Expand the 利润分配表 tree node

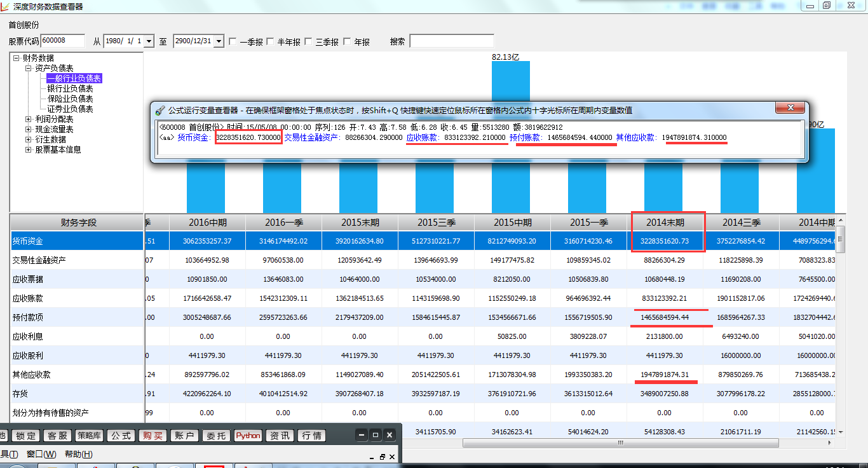click(28, 119)
